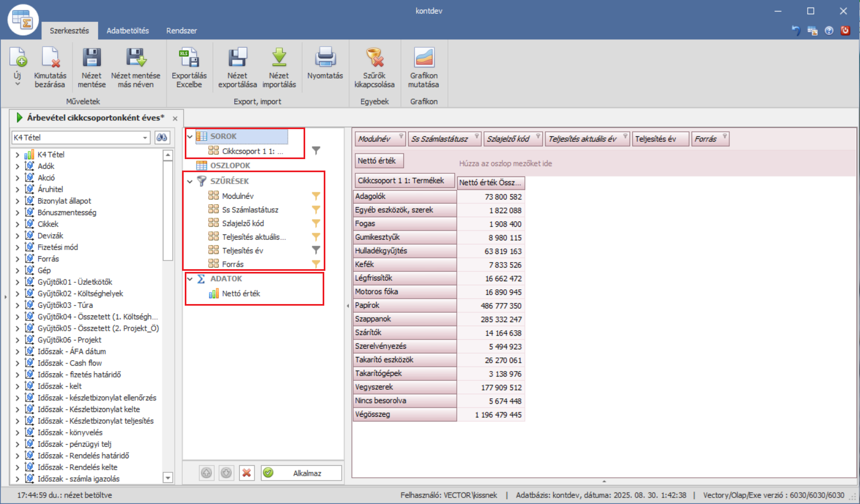The height and width of the screenshot is (504, 860).
Task: Toggle the Forrás filter funnel in list
Action: [x=316, y=264]
